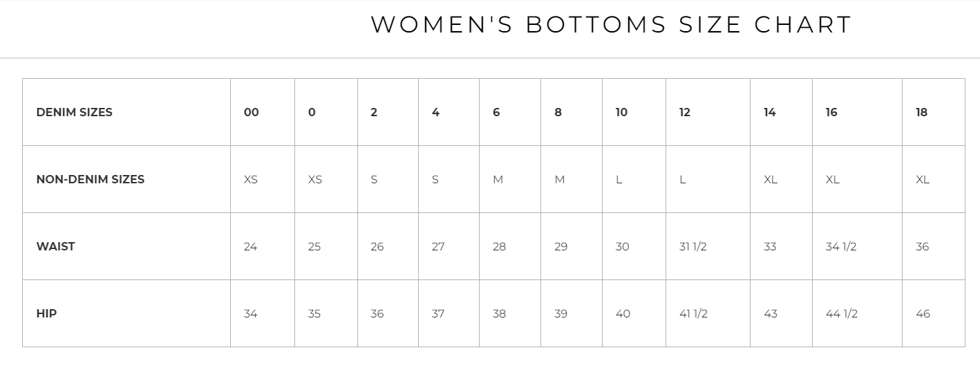The width and height of the screenshot is (980, 368).
Task: Click the Hip row label
Action: click(46, 313)
